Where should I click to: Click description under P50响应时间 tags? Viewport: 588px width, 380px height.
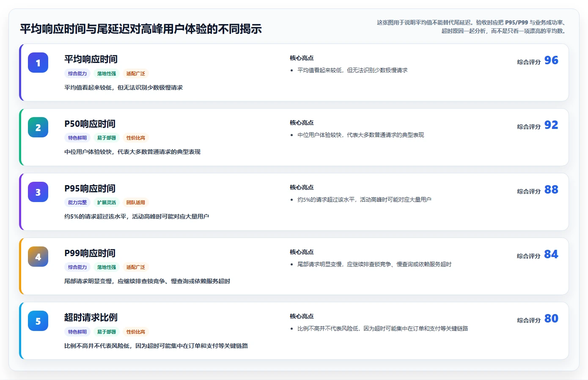(x=132, y=152)
